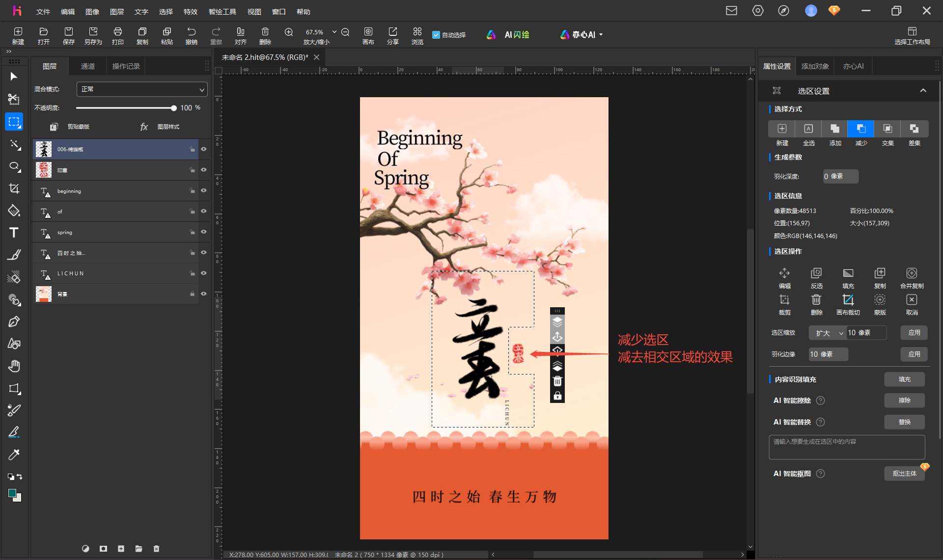The image size is (943, 560).
Task: Click the opacity slider handle
Action: coord(173,108)
